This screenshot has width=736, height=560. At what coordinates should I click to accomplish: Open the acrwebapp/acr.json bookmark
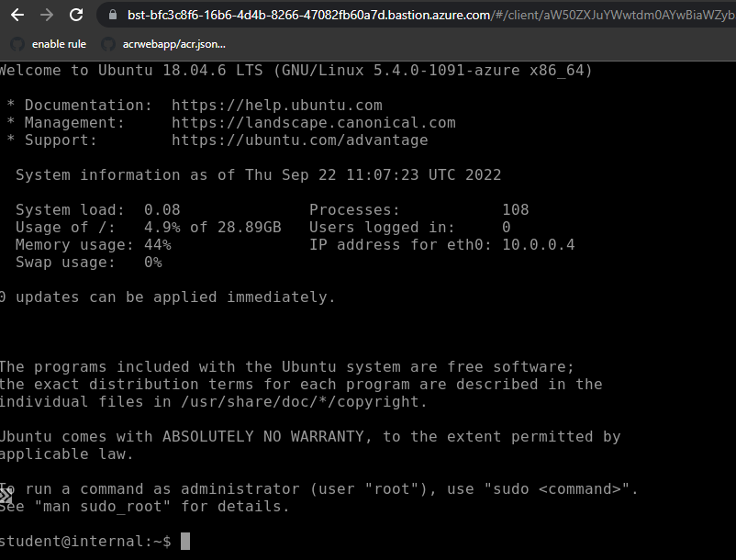(173, 44)
